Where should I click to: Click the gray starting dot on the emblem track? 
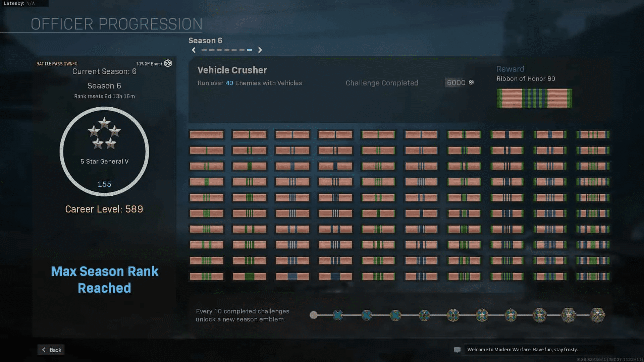pyautogui.click(x=314, y=315)
